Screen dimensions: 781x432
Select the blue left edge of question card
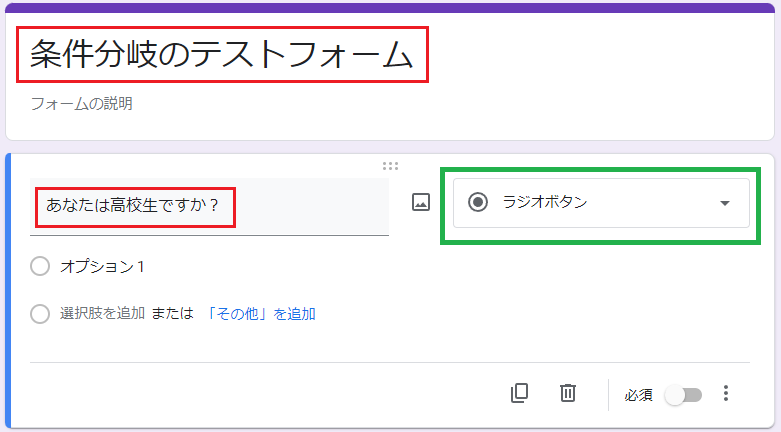pos(8,291)
